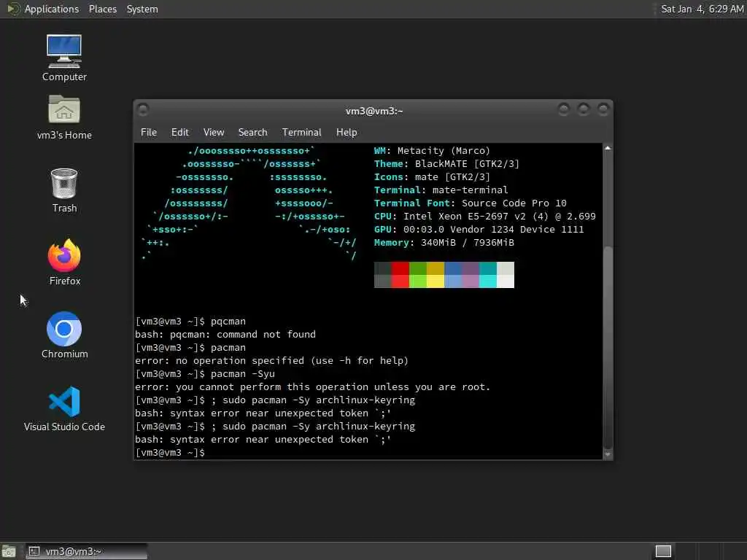Click the 'pacman -Syu' command line
This screenshot has height=560, width=747.
[x=205, y=374]
